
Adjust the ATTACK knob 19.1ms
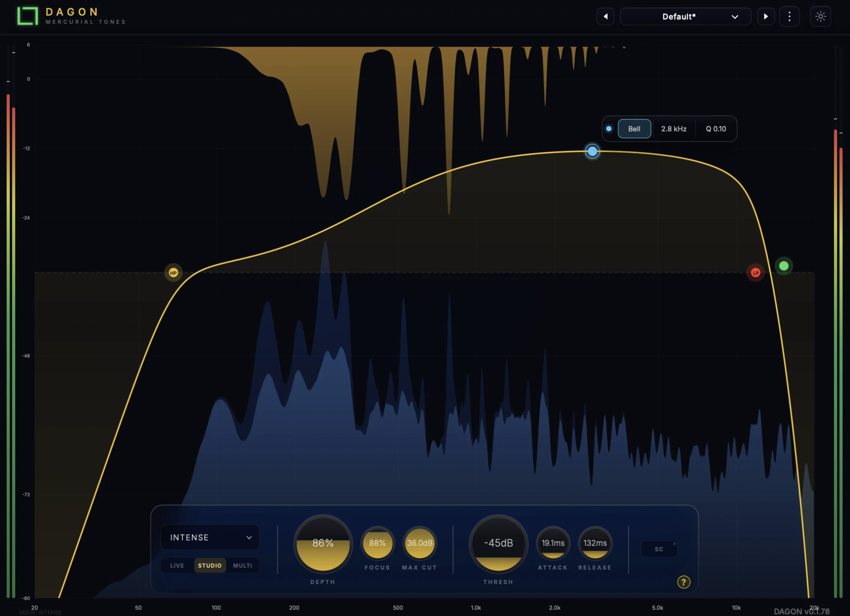click(553, 543)
